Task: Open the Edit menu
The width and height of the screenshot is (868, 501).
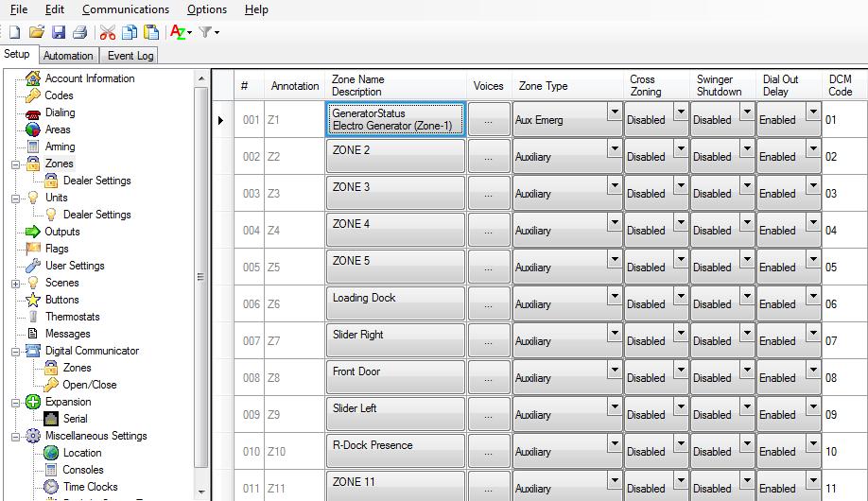Action: [55, 9]
